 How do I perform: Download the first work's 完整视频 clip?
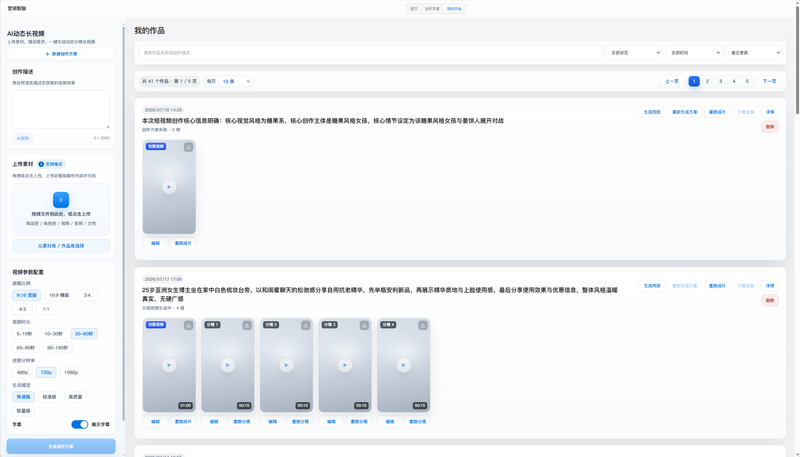(x=188, y=147)
